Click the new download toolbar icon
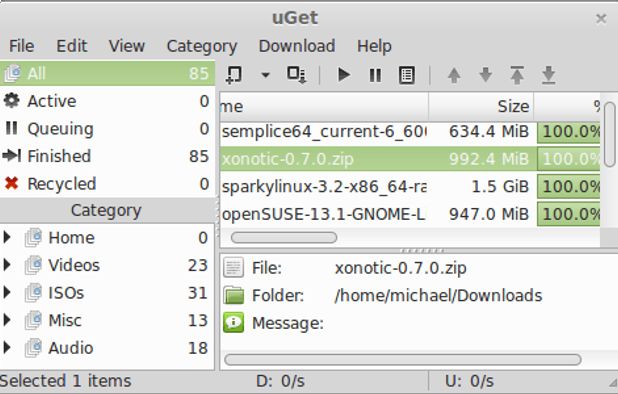 click(234, 74)
